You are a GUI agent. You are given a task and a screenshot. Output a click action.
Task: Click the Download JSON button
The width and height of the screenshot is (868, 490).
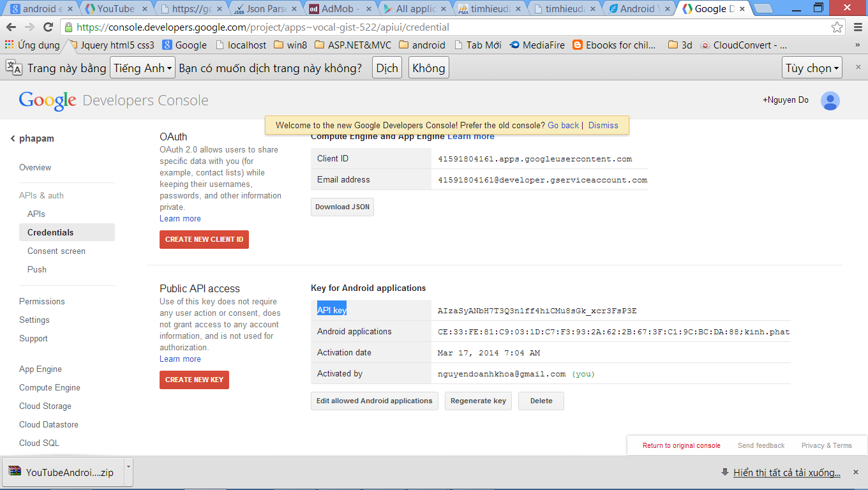342,207
